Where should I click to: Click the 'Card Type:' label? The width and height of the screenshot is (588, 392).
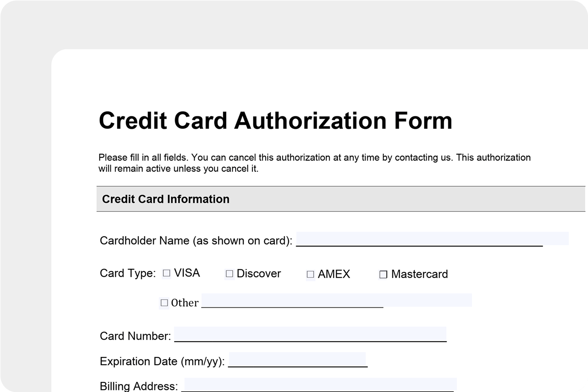(x=128, y=273)
